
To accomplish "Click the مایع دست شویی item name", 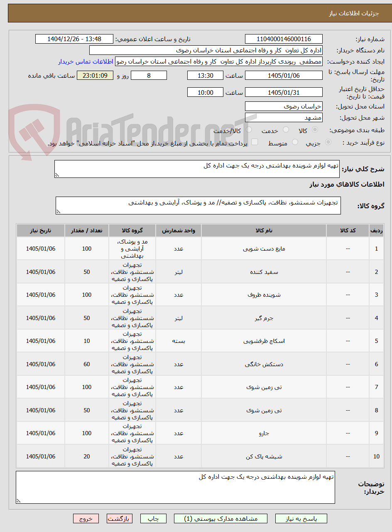I will pyautogui.click(x=264, y=249).
